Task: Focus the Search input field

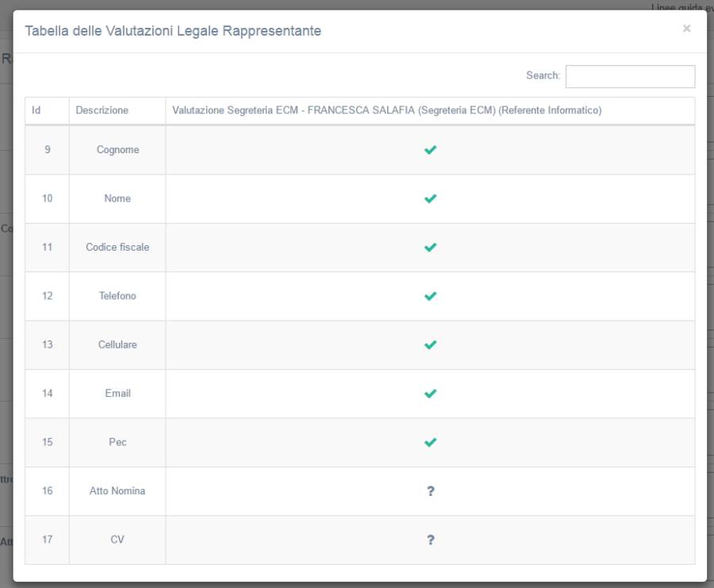Action: [630, 76]
